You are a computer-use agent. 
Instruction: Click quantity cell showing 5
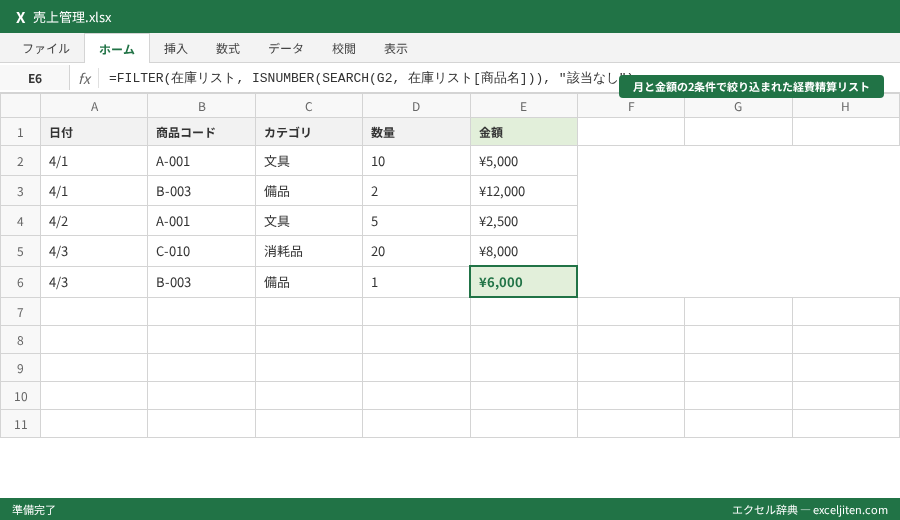(416, 221)
